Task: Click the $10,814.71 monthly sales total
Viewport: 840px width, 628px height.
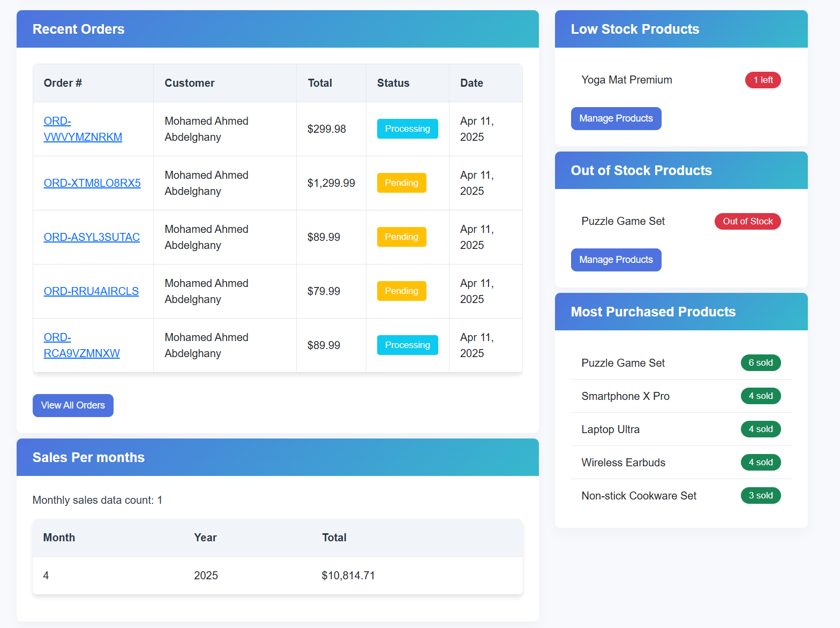Action: (x=348, y=576)
